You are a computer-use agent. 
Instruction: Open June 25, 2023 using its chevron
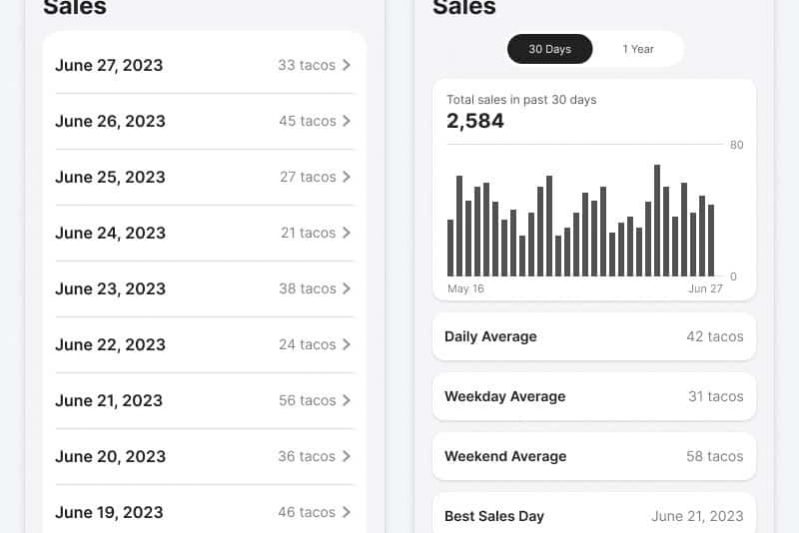point(346,177)
